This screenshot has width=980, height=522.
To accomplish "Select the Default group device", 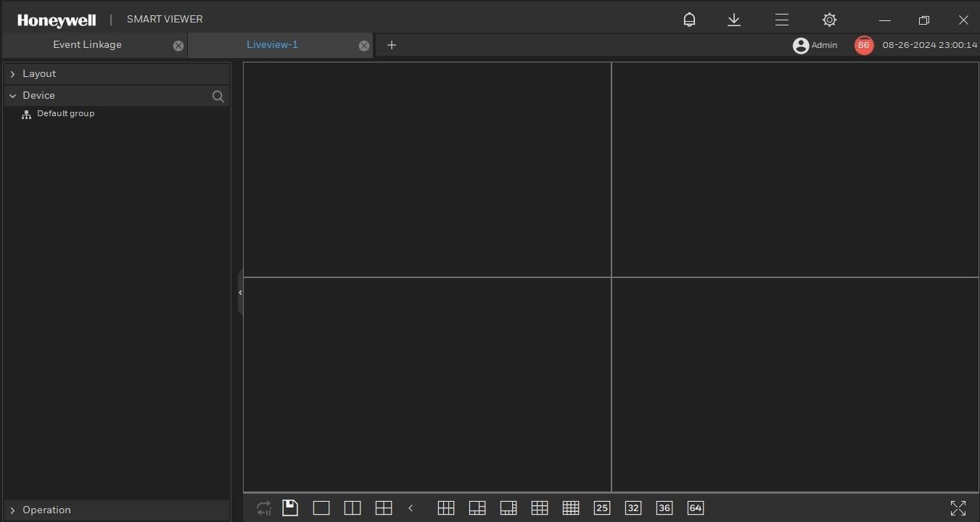I will (65, 113).
